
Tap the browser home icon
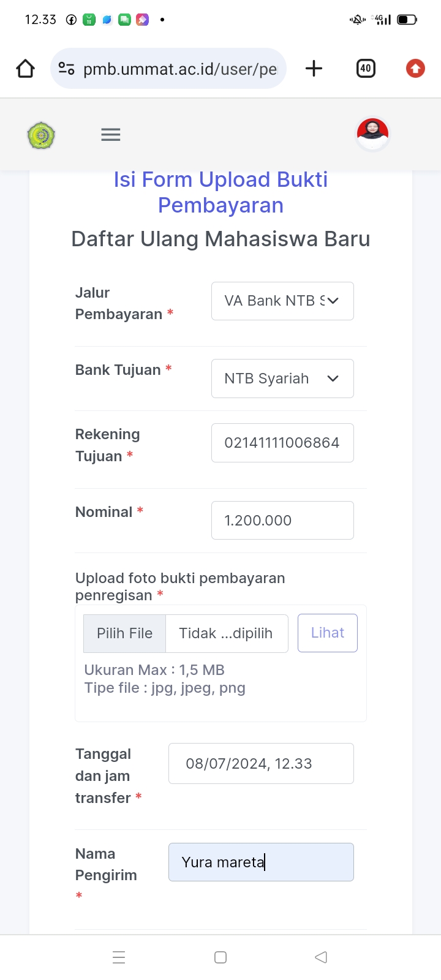(26, 69)
